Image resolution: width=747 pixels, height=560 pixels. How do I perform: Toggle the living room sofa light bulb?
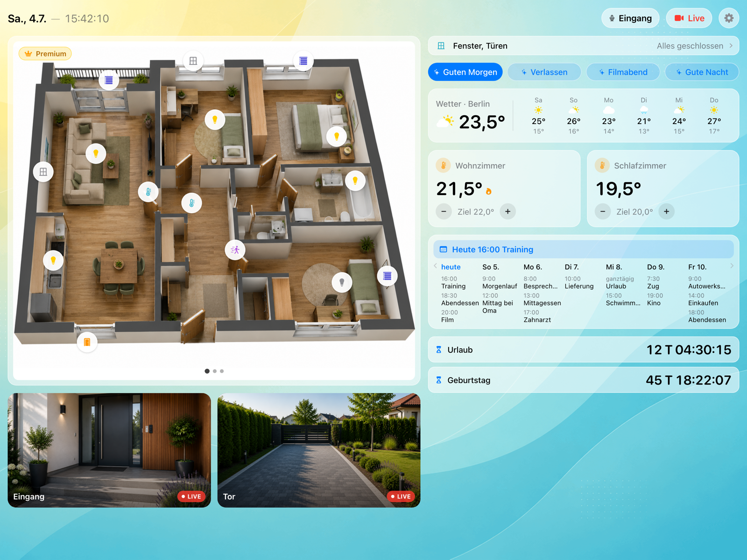pyautogui.click(x=96, y=153)
